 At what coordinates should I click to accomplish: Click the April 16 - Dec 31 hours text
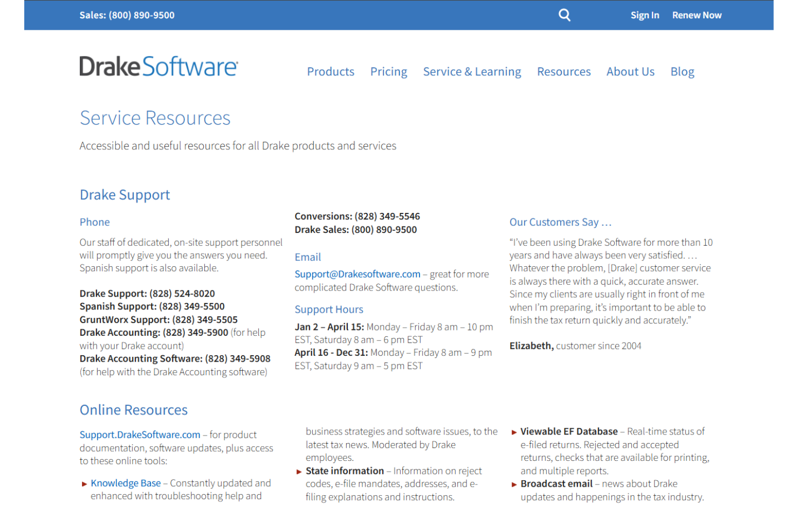pyautogui.click(x=393, y=359)
